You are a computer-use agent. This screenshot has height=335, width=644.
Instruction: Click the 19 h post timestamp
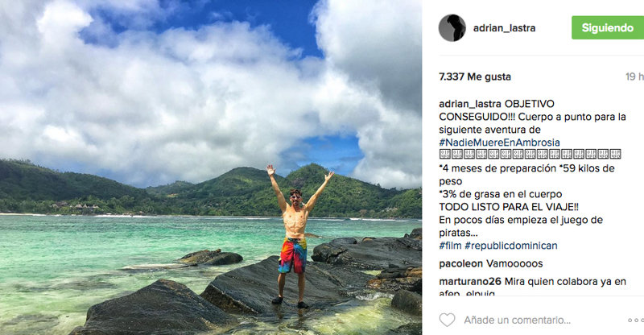point(634,77)
